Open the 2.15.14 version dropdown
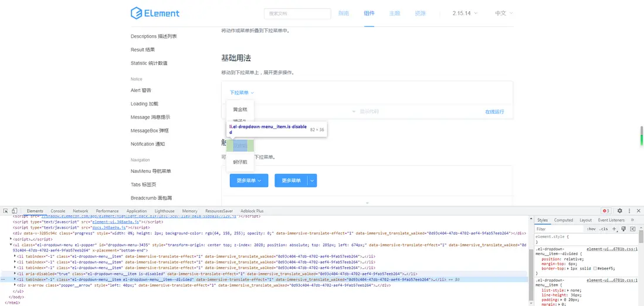The width and height of the screenshot is (644, 306). click(465, 13)
